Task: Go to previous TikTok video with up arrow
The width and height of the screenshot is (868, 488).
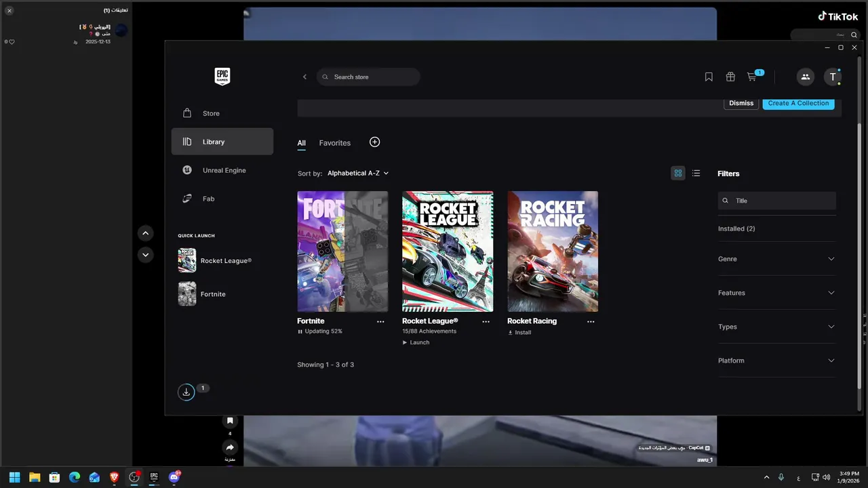Action: click(146, 233)
